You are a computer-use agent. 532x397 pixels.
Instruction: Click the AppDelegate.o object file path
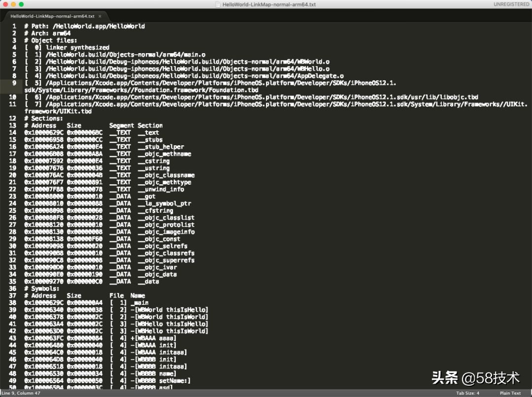195,76
